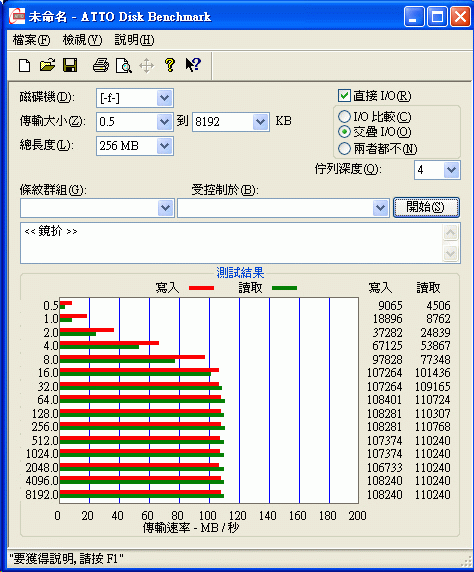This screenshot has width=474, height=572.
Task: Click the write value 106733
Action: pos(384,467)
